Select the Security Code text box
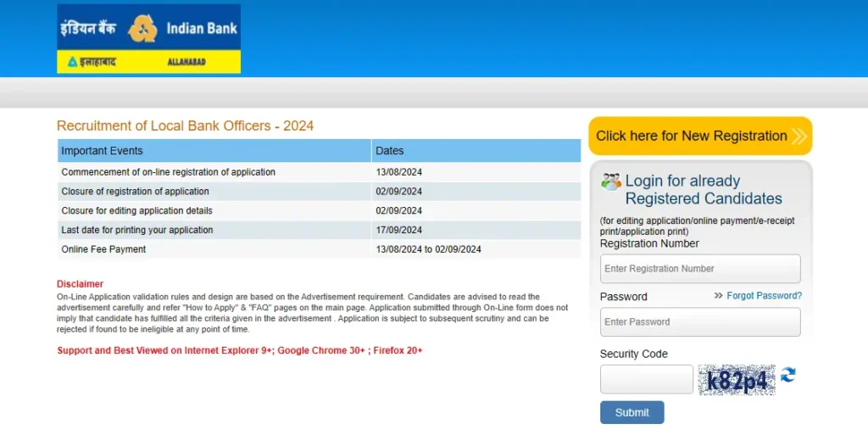The width and height of the screenshot is (868, 441). click(x=646, y=379)
